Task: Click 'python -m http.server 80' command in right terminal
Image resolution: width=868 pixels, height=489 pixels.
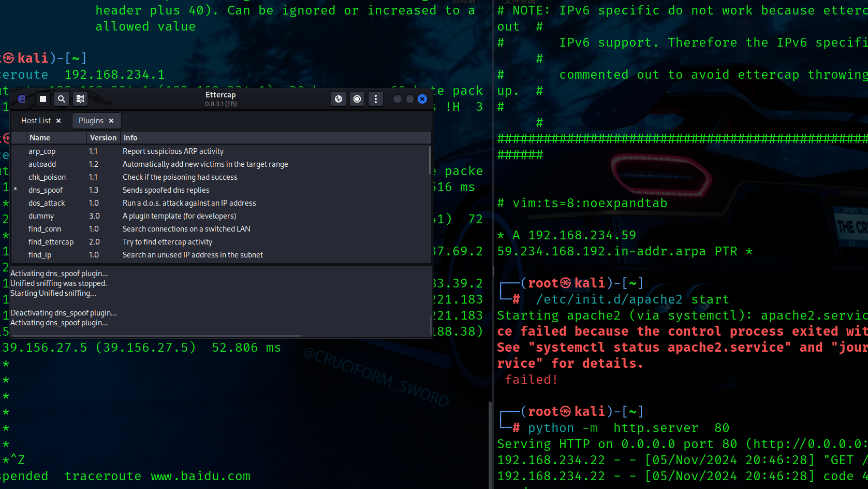Action: coord(629,428)
